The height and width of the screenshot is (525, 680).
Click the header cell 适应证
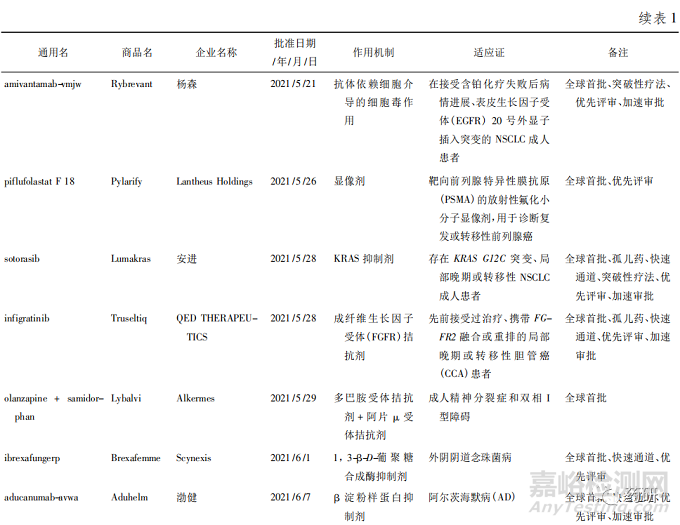click(x=489, y=52)
